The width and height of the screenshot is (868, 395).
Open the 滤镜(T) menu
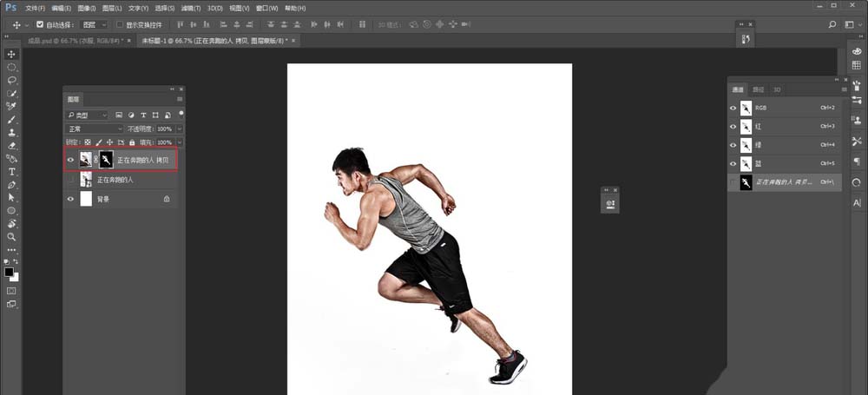pos(191,9)
